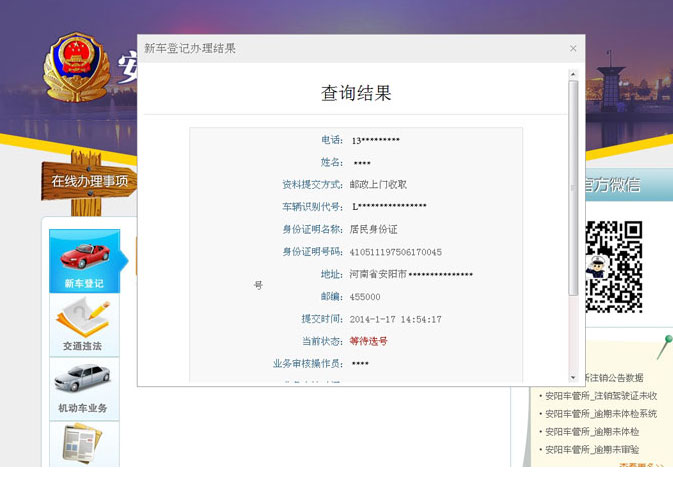Screen dimensions: 673x496
Task: Click the newspaper icon in sidebar
Action: coord(84,444)
